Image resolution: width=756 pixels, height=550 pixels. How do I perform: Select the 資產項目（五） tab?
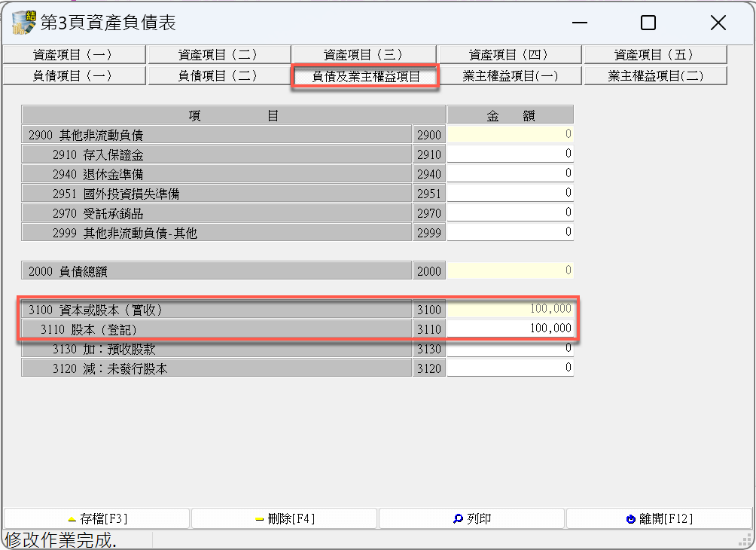[x=655, y=55]
